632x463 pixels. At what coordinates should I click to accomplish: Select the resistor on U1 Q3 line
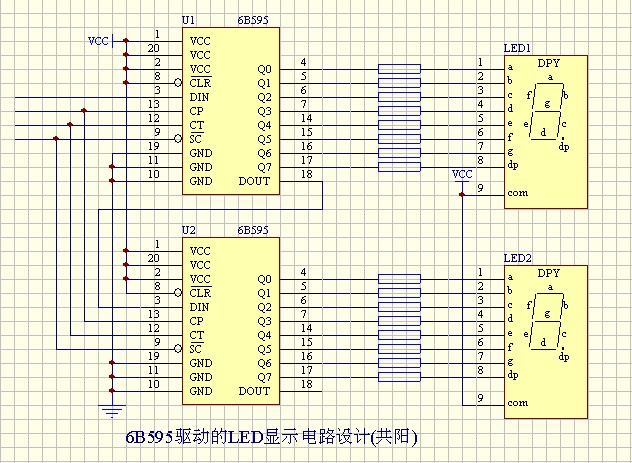[399, 111]
